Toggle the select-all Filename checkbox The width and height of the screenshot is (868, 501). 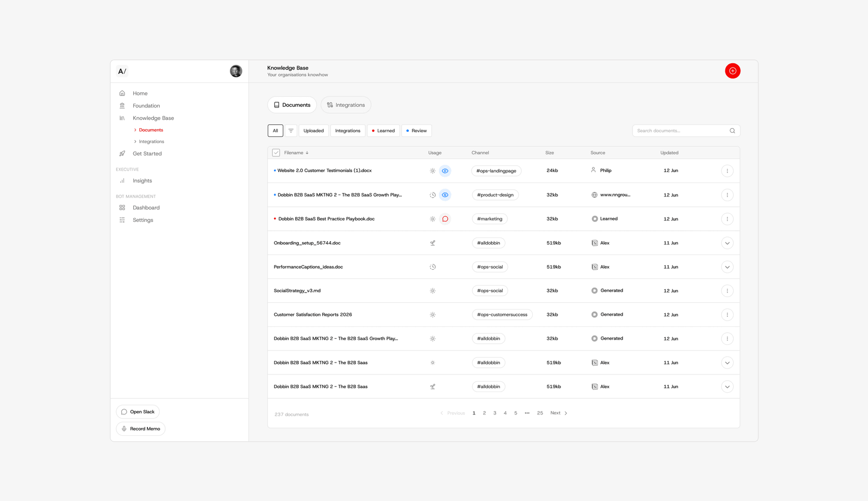pos(276,153)
